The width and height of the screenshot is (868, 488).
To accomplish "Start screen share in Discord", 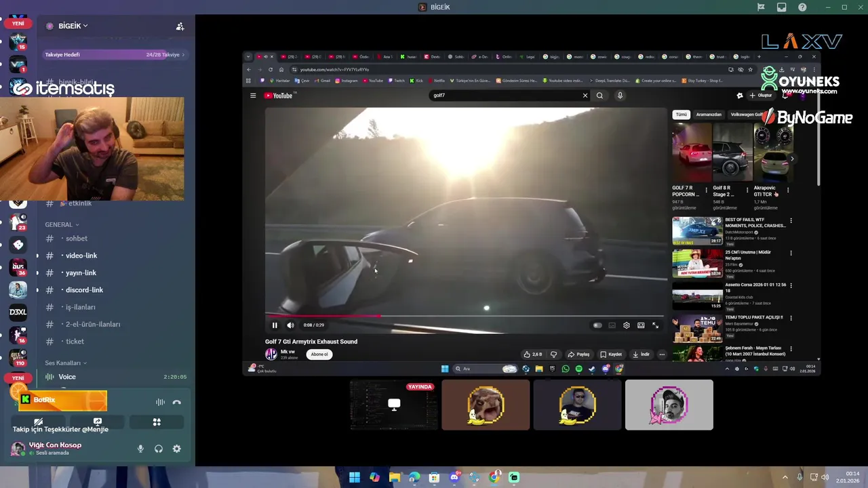I will pyautogui.click(x=98, y=422).
